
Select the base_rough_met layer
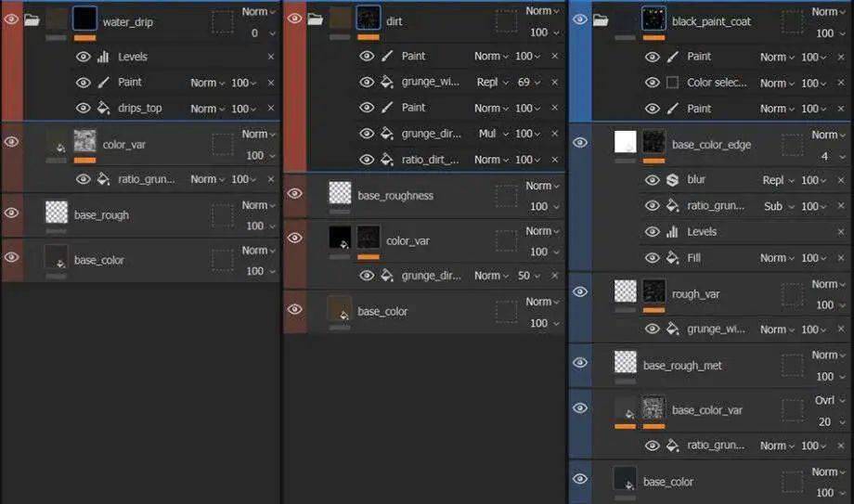(682, 366)
